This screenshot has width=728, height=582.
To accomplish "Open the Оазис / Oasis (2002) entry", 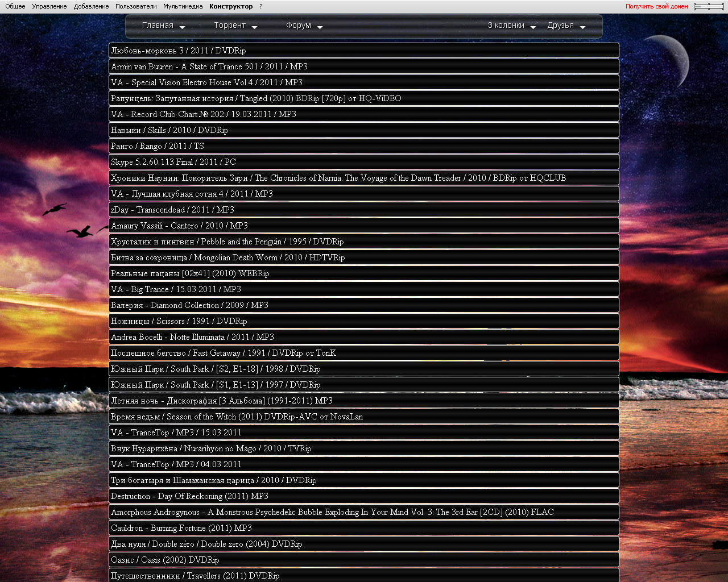I will tap(165, 560).
